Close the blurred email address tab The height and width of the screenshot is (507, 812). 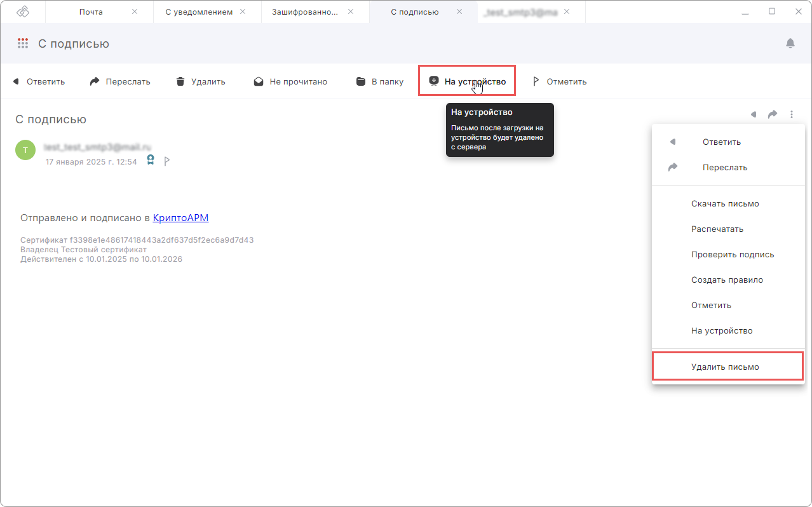click(x=567, y=11)
